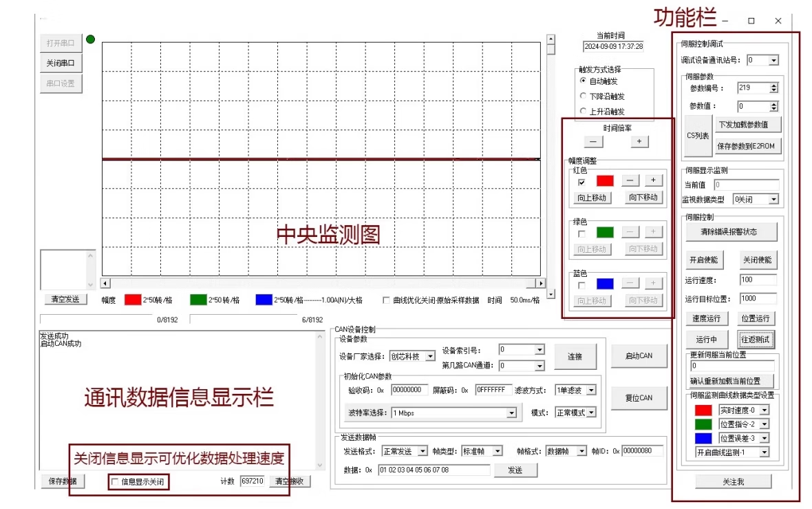
Task: Click right arrow of chart horizontal scrollbar
Action: 541,283
